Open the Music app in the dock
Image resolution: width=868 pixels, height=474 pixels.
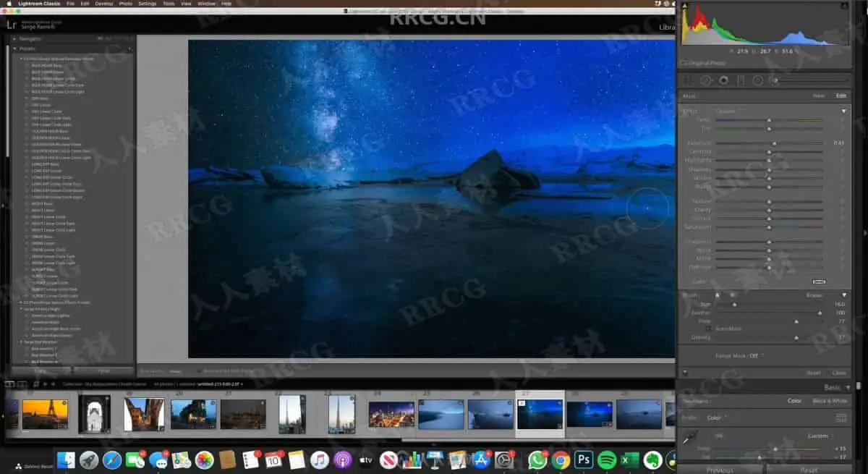(x=320, y=460)
